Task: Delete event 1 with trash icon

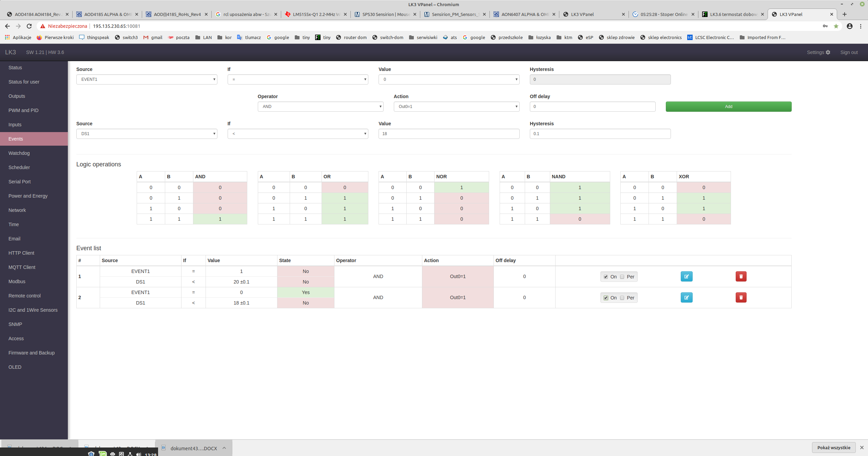Action: coord(741,276)
